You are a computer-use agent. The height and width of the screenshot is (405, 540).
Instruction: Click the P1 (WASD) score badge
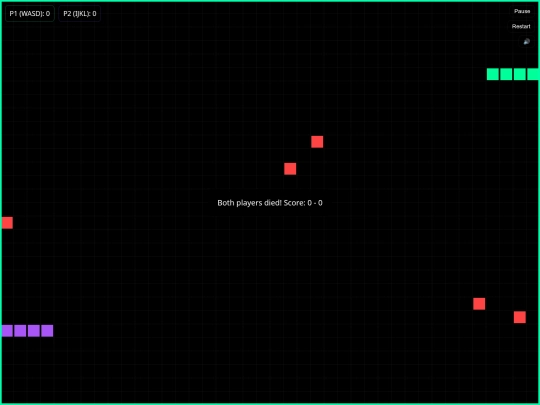pyautogui.click(x=30, y=14)
